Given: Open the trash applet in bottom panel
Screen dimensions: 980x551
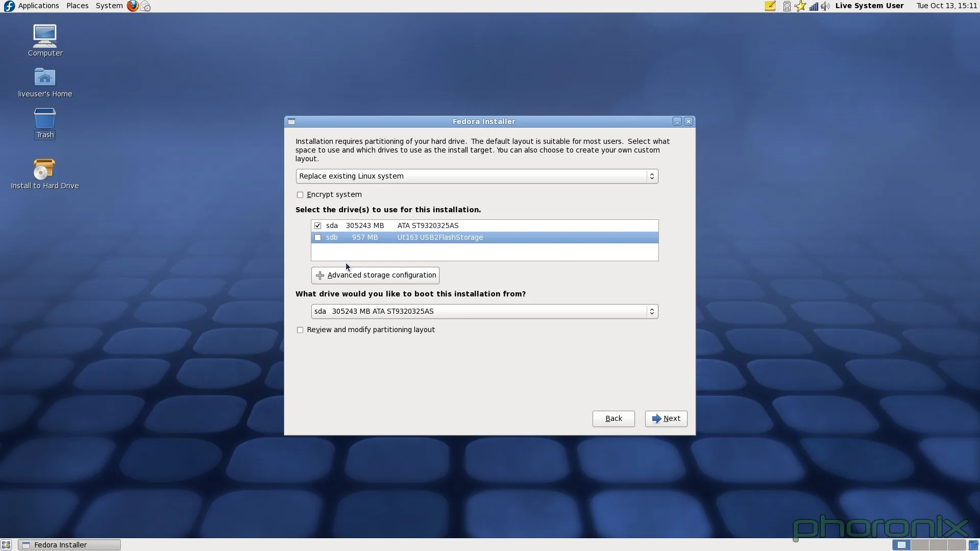Looking at the screenshot, I should (973, 545).
